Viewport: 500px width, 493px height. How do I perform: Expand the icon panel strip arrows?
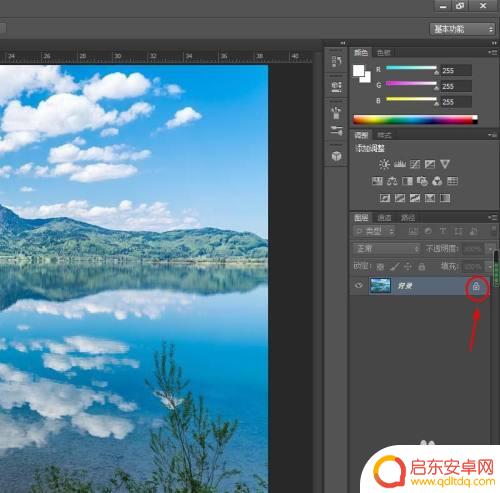point(343,43)
